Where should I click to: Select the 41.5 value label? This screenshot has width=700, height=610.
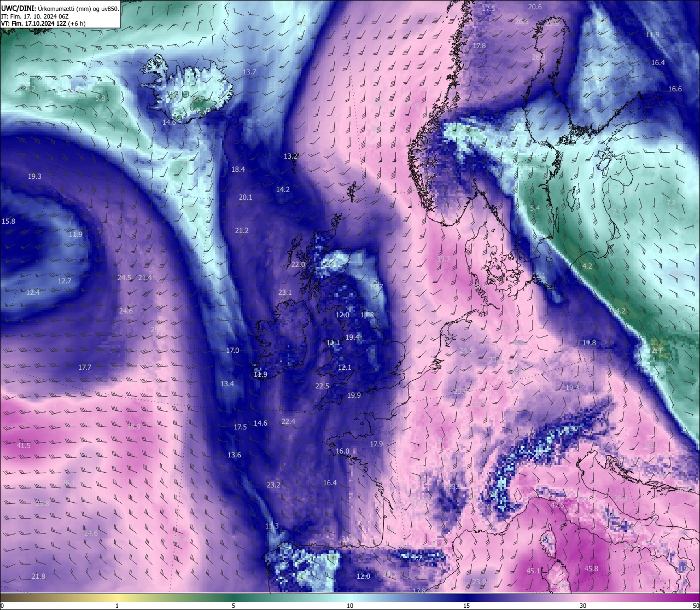click(24, 446)
